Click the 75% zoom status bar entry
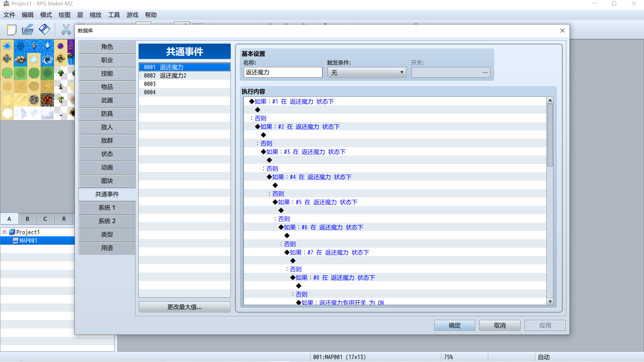Screen dimensions: 644x362 (x=448, y=357)
